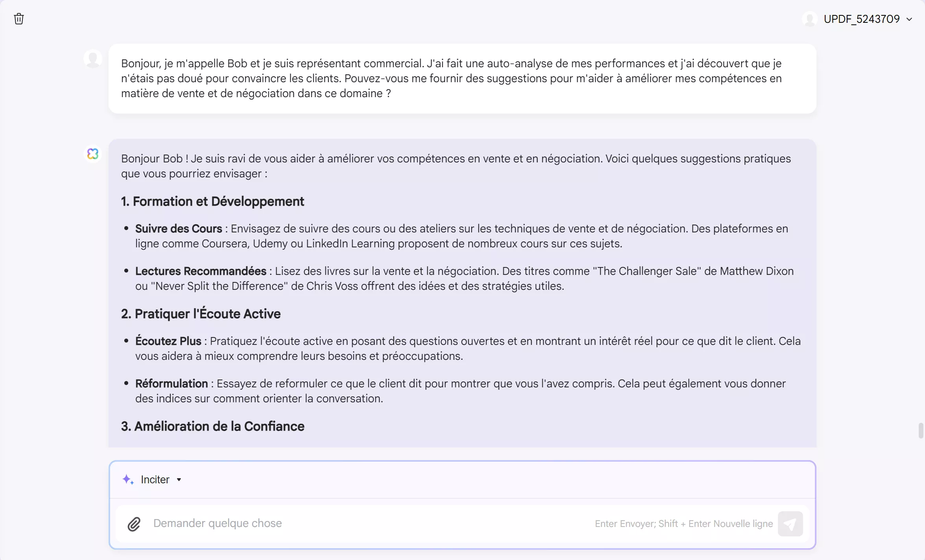
Task: Click the UPDF AI clover logo
Action: coord(93,153)
